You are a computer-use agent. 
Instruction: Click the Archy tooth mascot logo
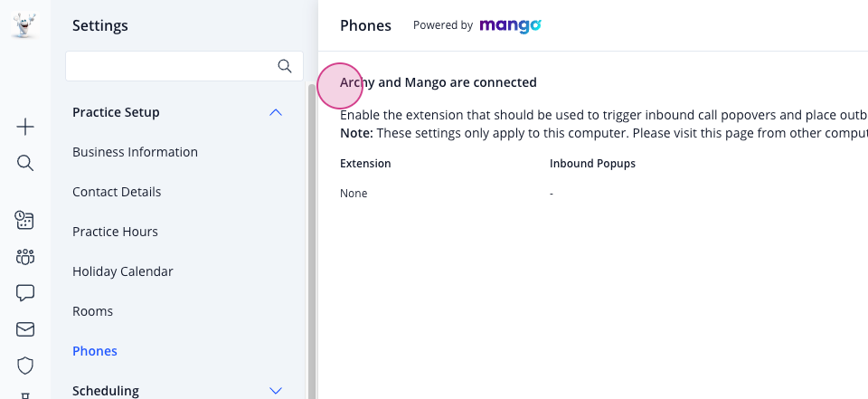click(x=24, y=25)
